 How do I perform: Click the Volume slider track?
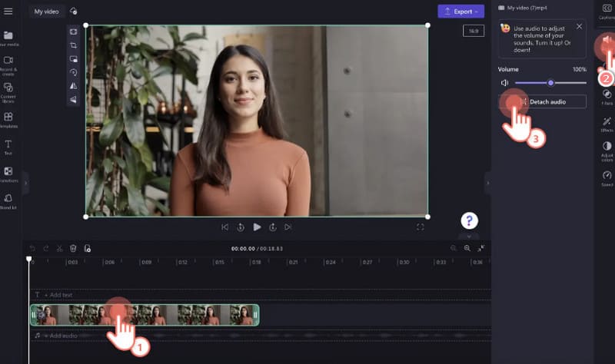tap(550, 83)
